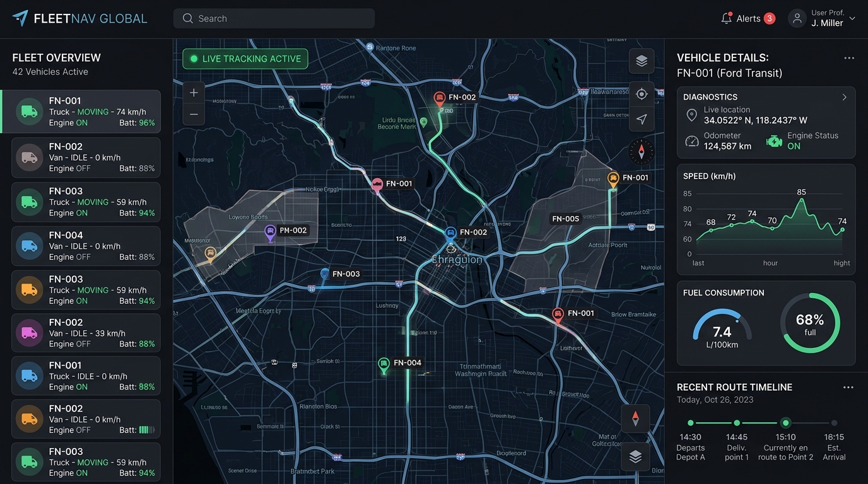Select FN-002 Van row showing 39 km/h
The height and width of the screenshot is (484, 868).
point(86,333)
